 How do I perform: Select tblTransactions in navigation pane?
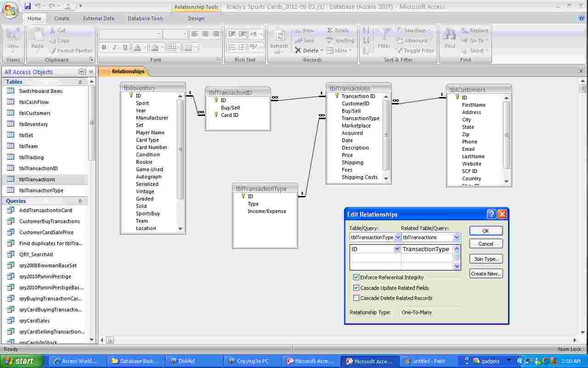pos(45,179)
